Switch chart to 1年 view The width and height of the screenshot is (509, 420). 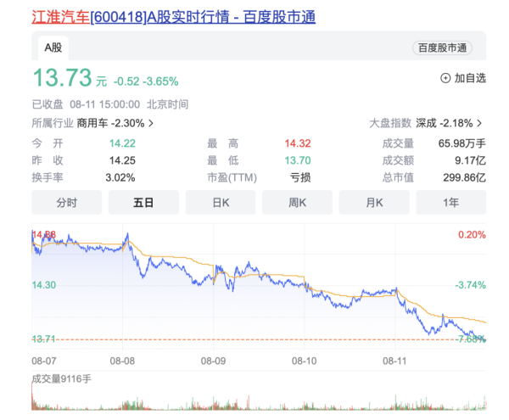[x=450, y=203]
